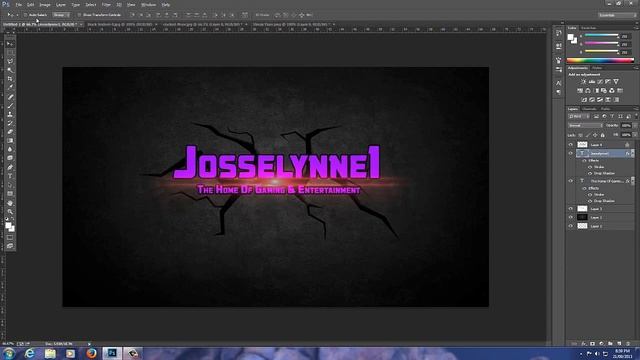Select the Clone Stamp tool
Viewport: 640px width, 360px height.
(10, 115)
